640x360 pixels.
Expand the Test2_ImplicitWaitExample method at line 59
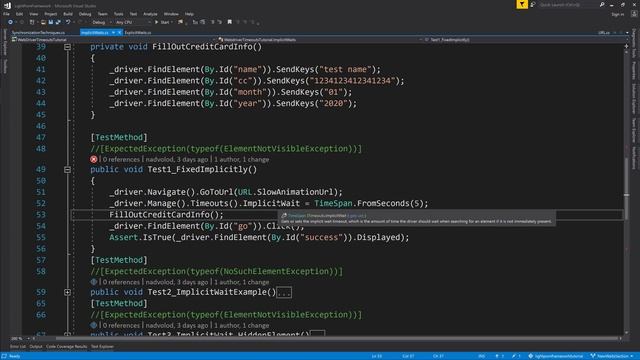pos(67,292)
